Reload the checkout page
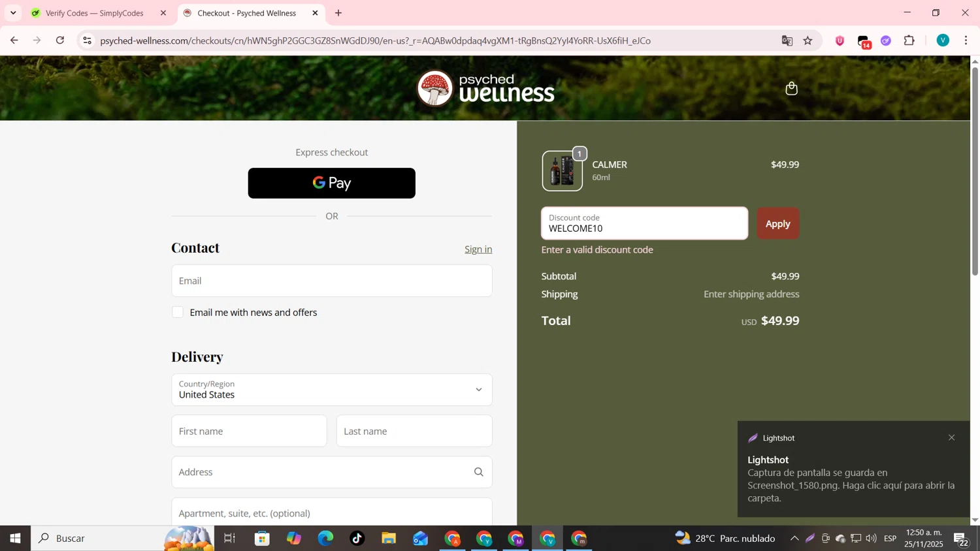This screenshot has width=980, height=551. (60, 40)
